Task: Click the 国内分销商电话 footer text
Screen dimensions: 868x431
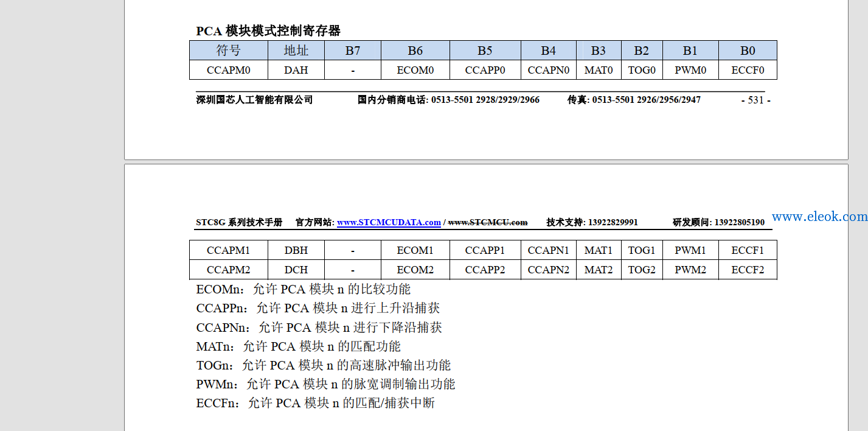Action: point(449,100)
